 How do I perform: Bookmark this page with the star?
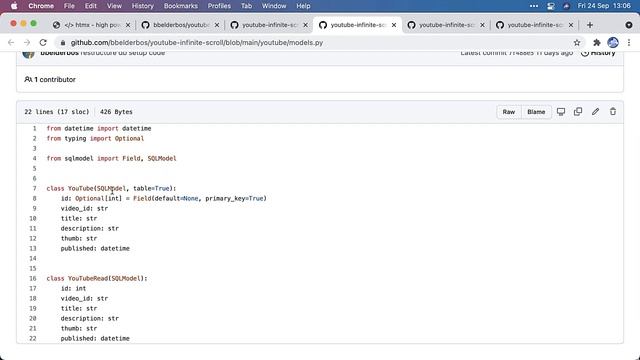click(577, 42)
